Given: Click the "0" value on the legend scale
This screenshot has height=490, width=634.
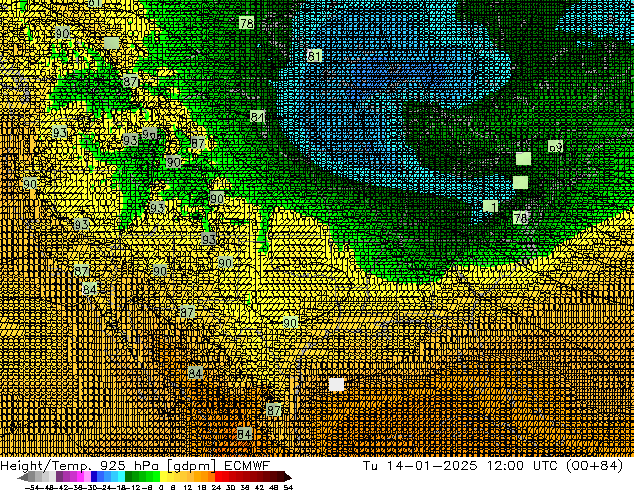Looking at the screenshot, I should click(x=161, y=487).
